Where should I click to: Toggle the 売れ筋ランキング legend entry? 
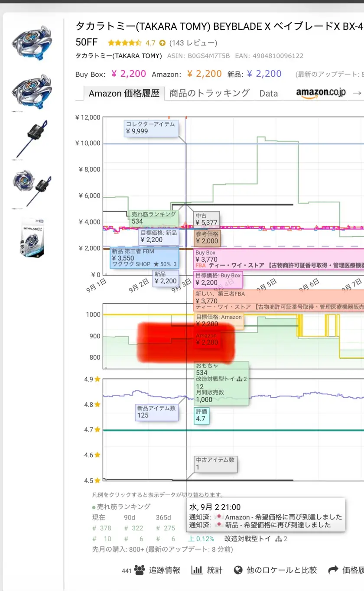point(121,506)
